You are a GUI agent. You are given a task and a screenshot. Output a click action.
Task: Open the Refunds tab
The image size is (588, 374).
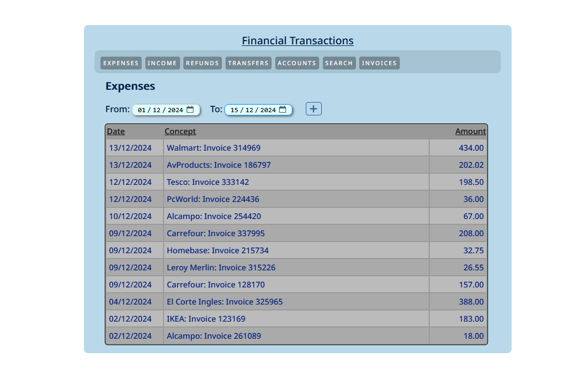tap(203, 63)
